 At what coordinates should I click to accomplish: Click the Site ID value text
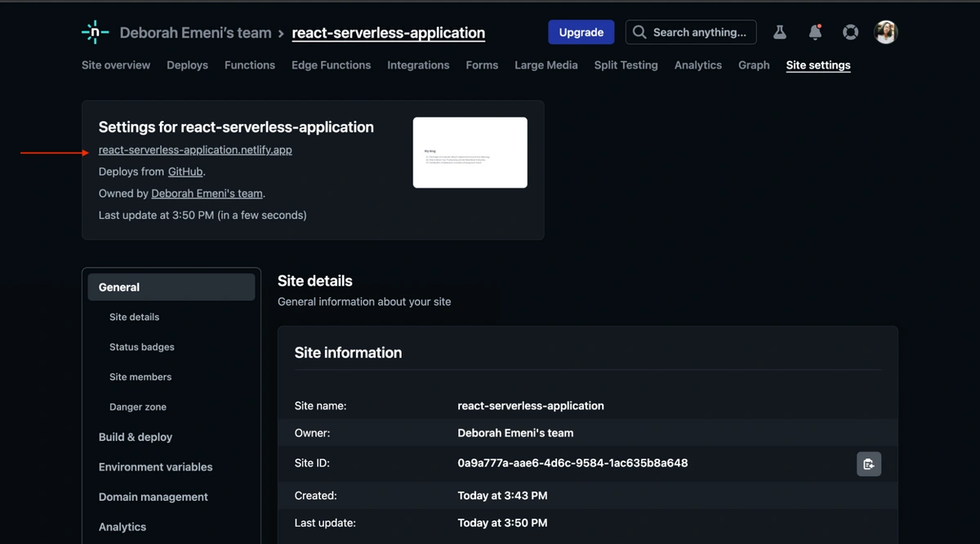[x=572, y=463]
